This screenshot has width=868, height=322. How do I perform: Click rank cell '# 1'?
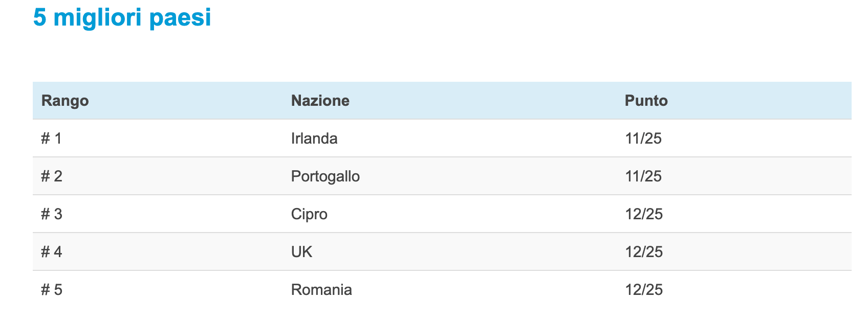[51, 139]
